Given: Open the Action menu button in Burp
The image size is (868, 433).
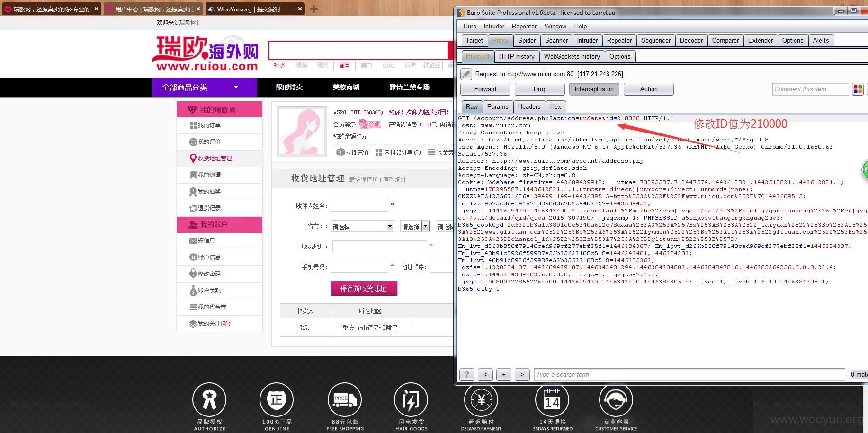Looking at the screenshot, I should (x=649, y=89).
